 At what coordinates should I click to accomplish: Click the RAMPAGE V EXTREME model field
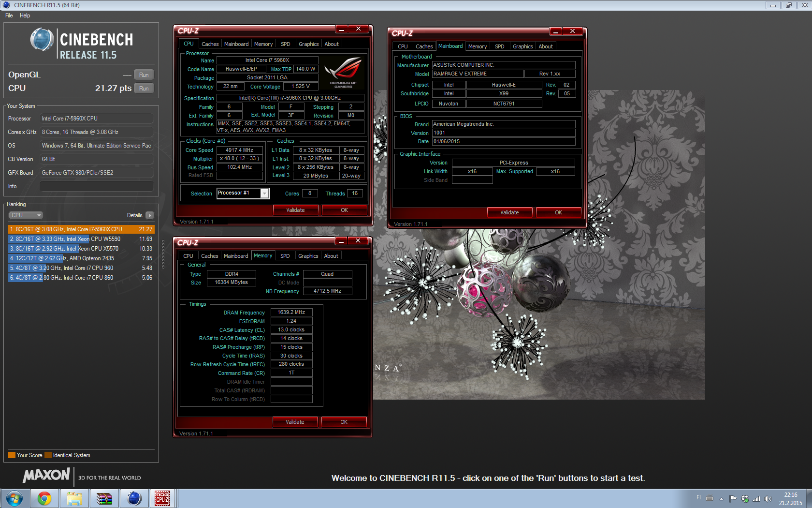[x=478, y=74]
